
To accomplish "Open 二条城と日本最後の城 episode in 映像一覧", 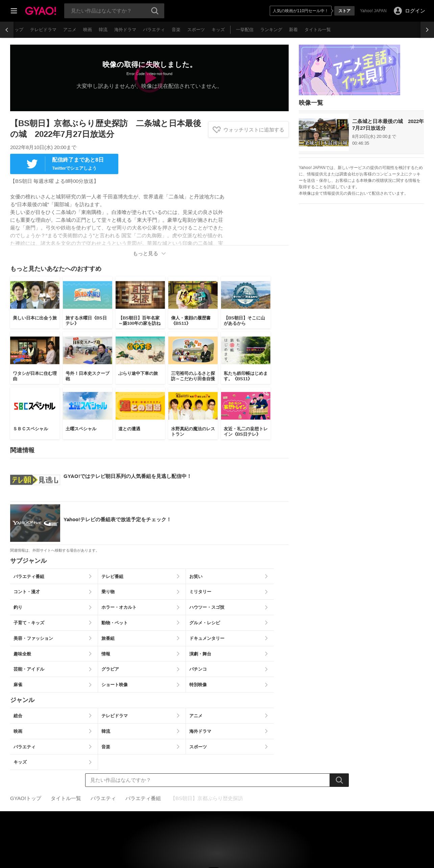I will (361, 132).
